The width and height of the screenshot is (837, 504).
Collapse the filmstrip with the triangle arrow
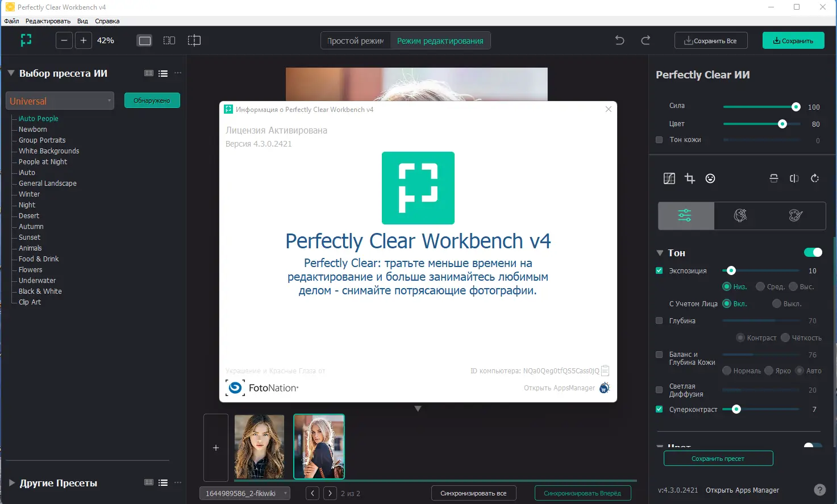pos(418,409)
